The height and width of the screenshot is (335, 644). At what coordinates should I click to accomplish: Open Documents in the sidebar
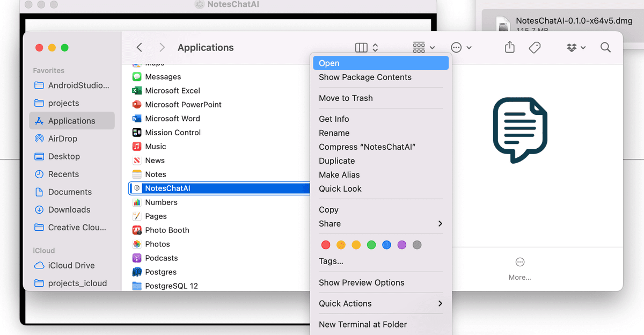[x=72, y=192]
